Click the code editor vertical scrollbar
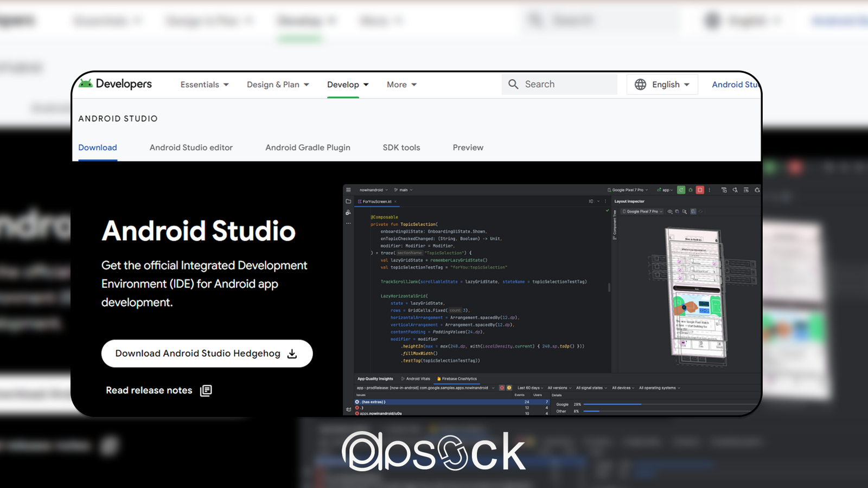The width and height of the screenshot is (868, 488). (x=609, y=287)
